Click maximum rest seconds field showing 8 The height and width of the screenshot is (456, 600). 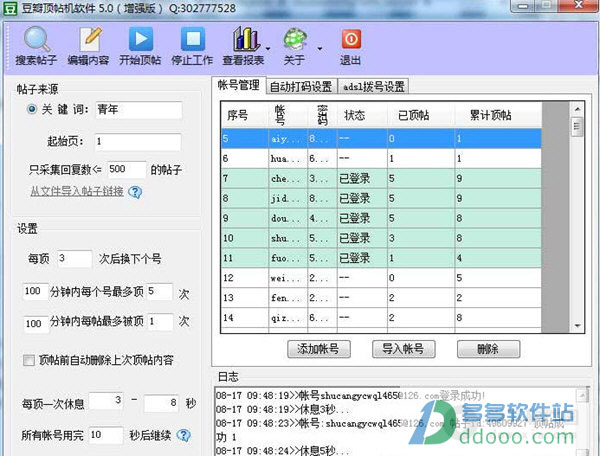161,403
